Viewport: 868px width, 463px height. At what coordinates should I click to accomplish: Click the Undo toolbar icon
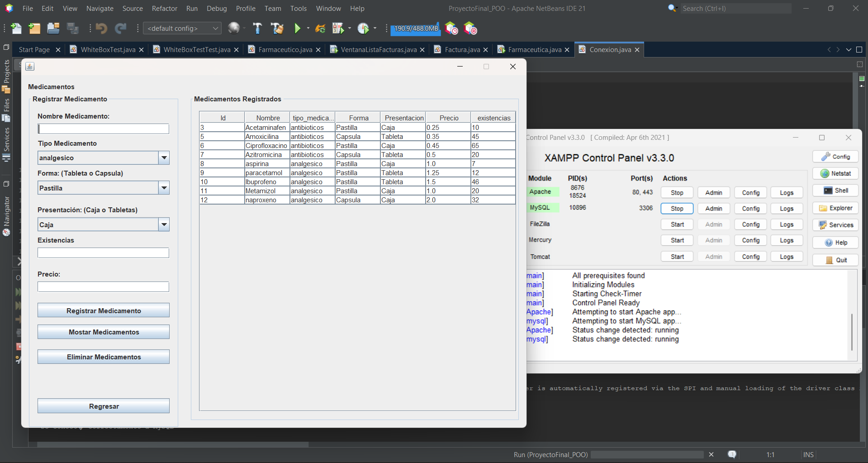(101, 29)
